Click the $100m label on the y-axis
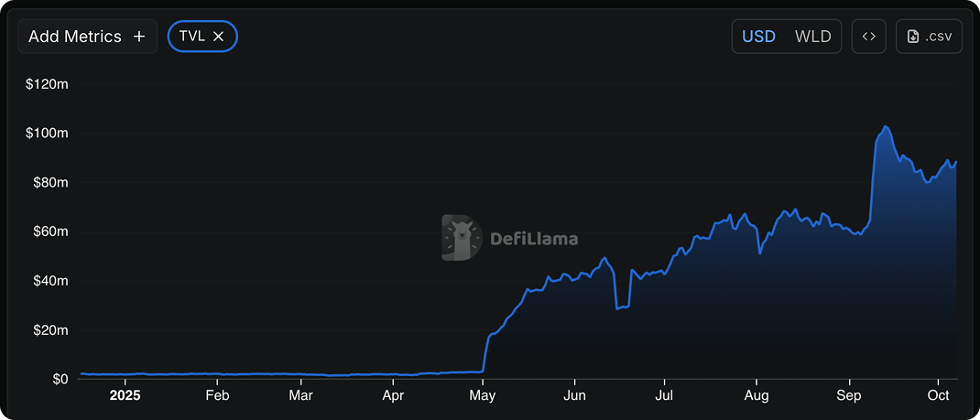Image resolution: width=980 pixels, height=420 pixels. 49,134
